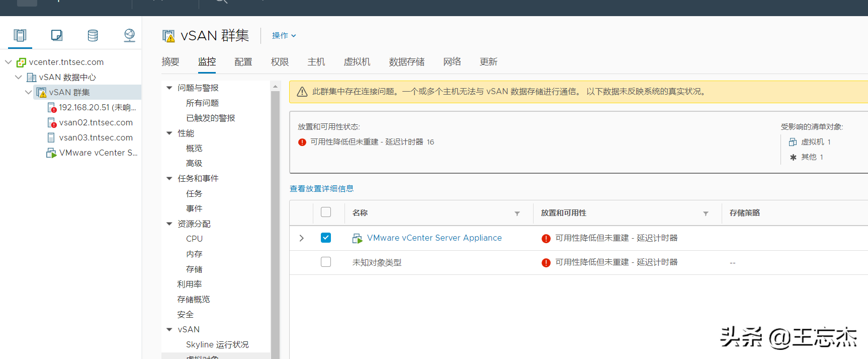Select 利用率 in monitor menu
Image resolution: width=868 pixels, height=359 pixels.
[189, 284]
